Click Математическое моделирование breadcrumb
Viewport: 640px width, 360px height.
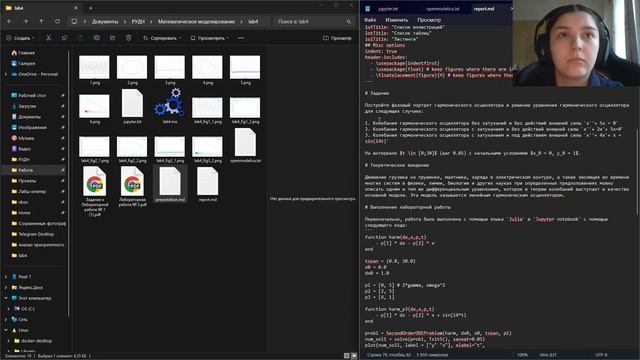click(x=196, y=21)
